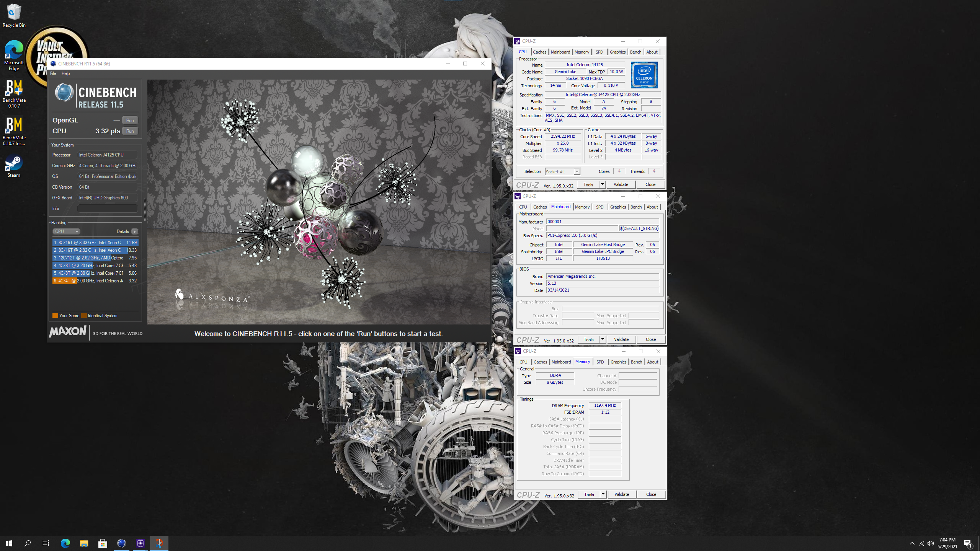Open Caches tab in top CPU-Z window
This screenshot has width=980, height=551.
pyautogui.click(x=540, y=52)
